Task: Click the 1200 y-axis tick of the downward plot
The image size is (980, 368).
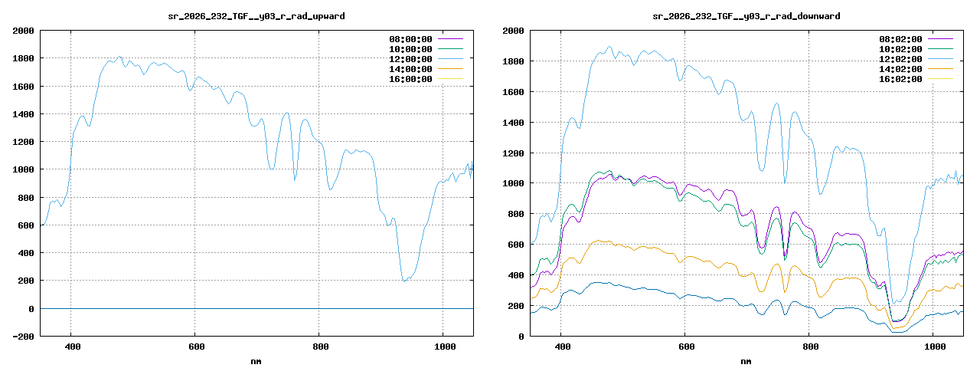Action: (513, 153)
